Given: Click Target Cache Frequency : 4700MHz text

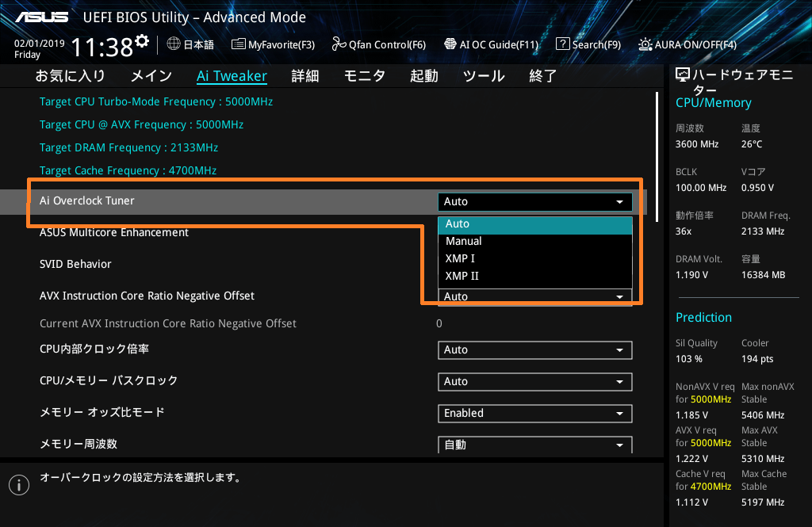Looking at the screenshot, I should click(x=128, y=170).
